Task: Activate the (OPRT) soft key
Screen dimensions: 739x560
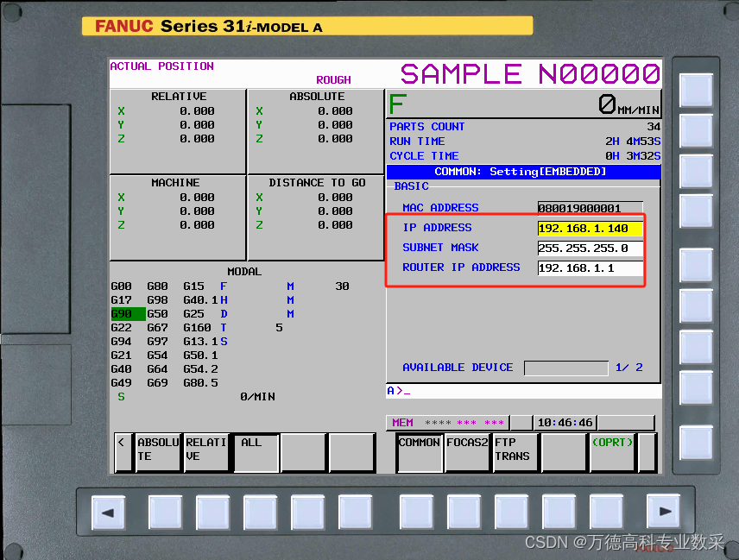Action: (612, 452)
